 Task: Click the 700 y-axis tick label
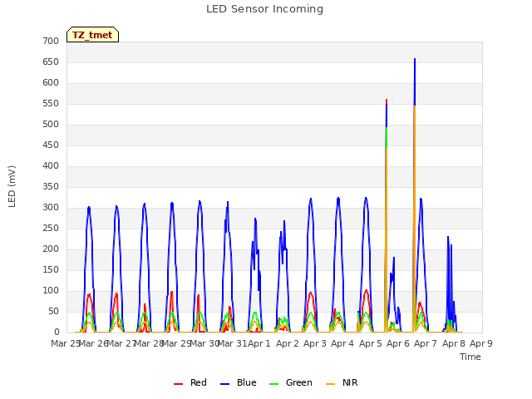(x=51, y=41)
